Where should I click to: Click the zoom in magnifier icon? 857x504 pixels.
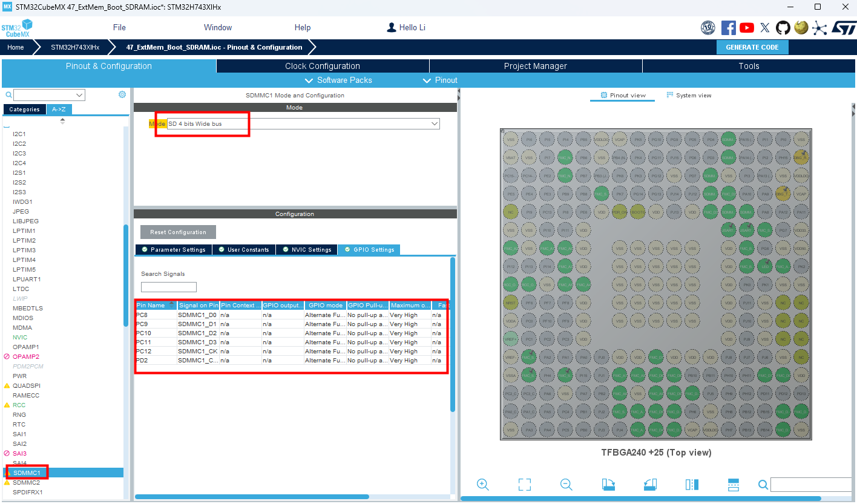coord(482,484)
